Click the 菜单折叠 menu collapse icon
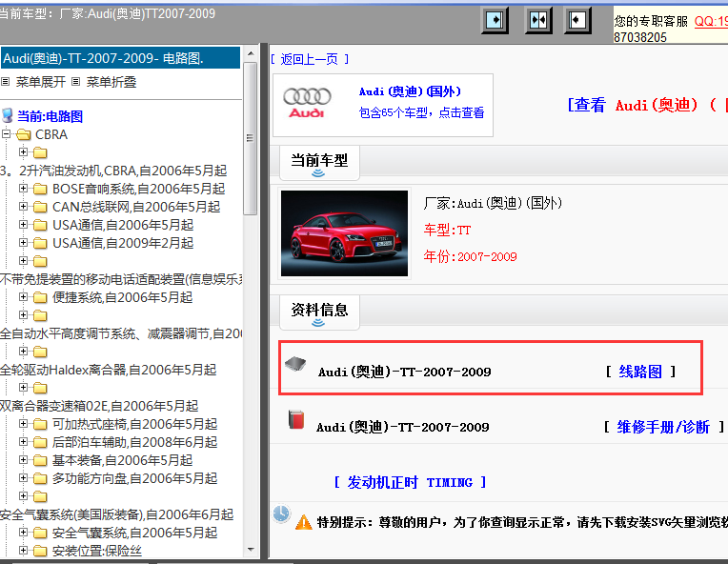Viewport: 728px width, 564px height. (75, 82)
